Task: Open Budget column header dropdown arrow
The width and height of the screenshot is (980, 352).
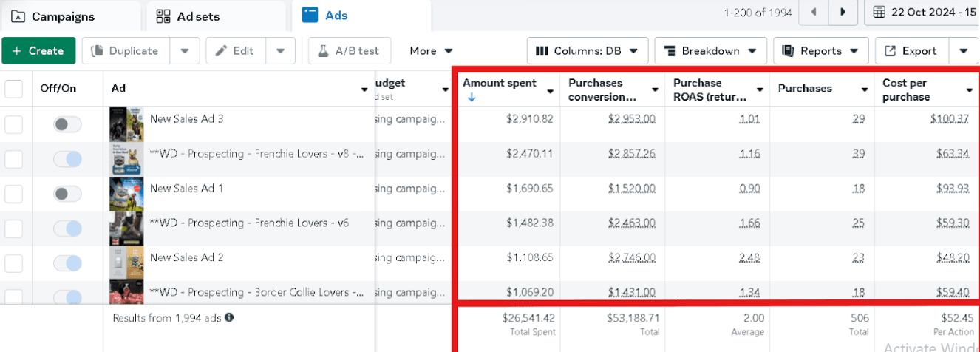Action: (x=445, y=89)
